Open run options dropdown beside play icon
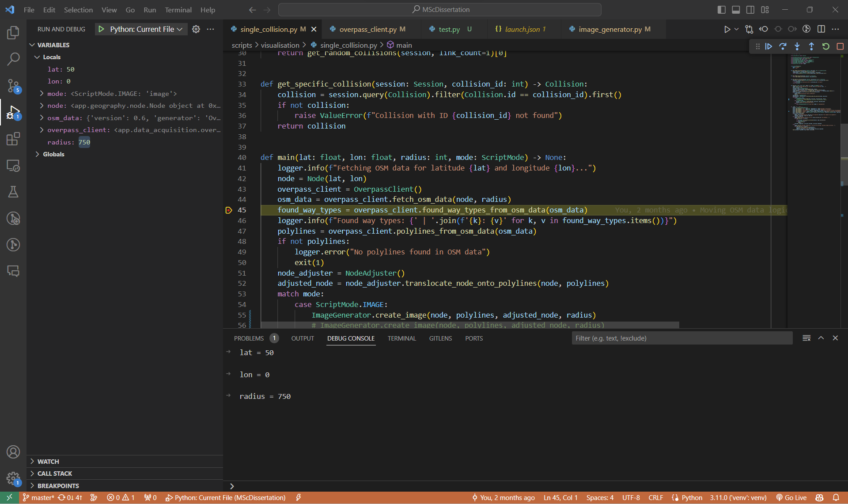The height and width of the screenshot is (504, 848). point(736,29)
